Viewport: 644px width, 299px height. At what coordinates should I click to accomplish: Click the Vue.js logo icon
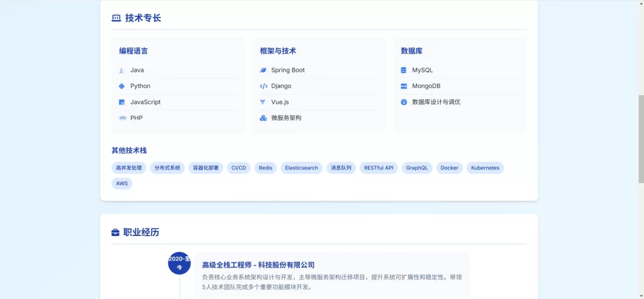pos(263,102)
